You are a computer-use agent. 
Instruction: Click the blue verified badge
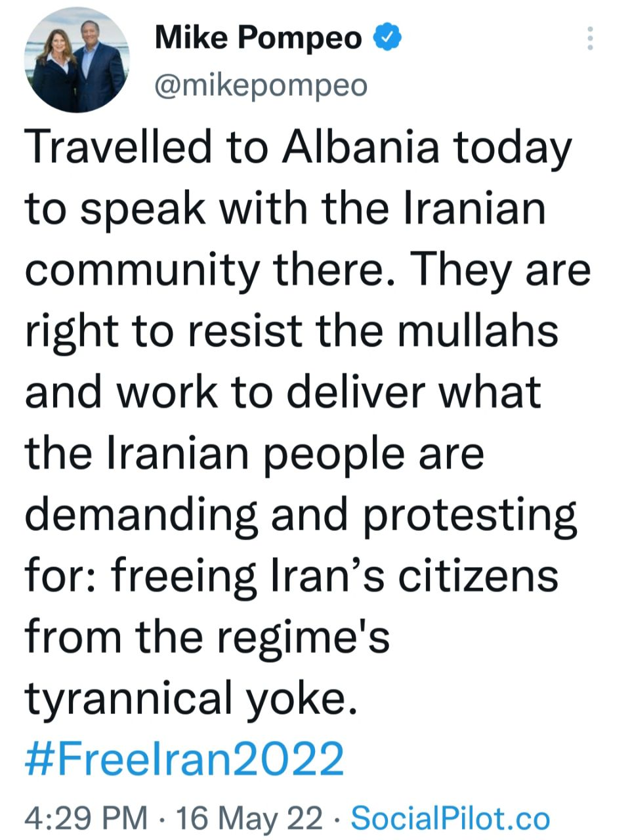coord(387,38)
